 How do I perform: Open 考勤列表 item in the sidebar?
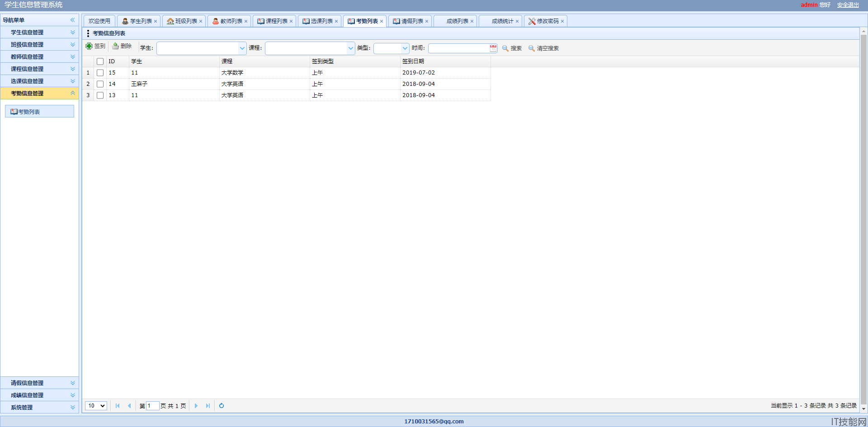pyautogui.click(x=39, y=112)
